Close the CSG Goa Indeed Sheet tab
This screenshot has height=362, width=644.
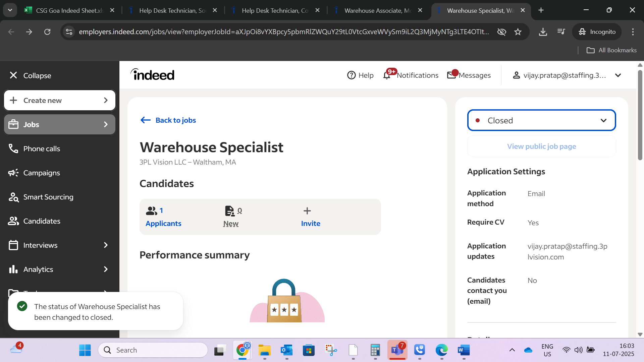[112, 10]
